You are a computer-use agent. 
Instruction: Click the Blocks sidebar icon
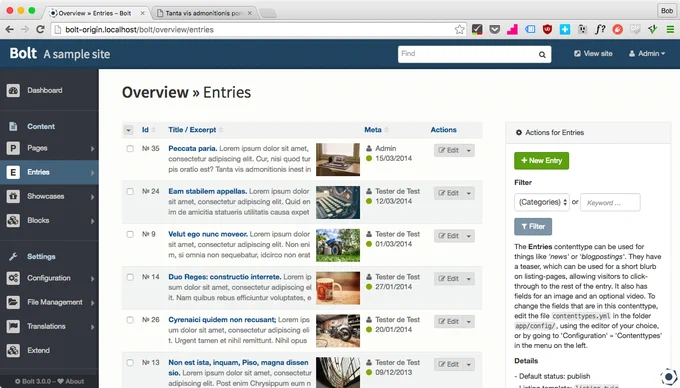click(13, 221)
